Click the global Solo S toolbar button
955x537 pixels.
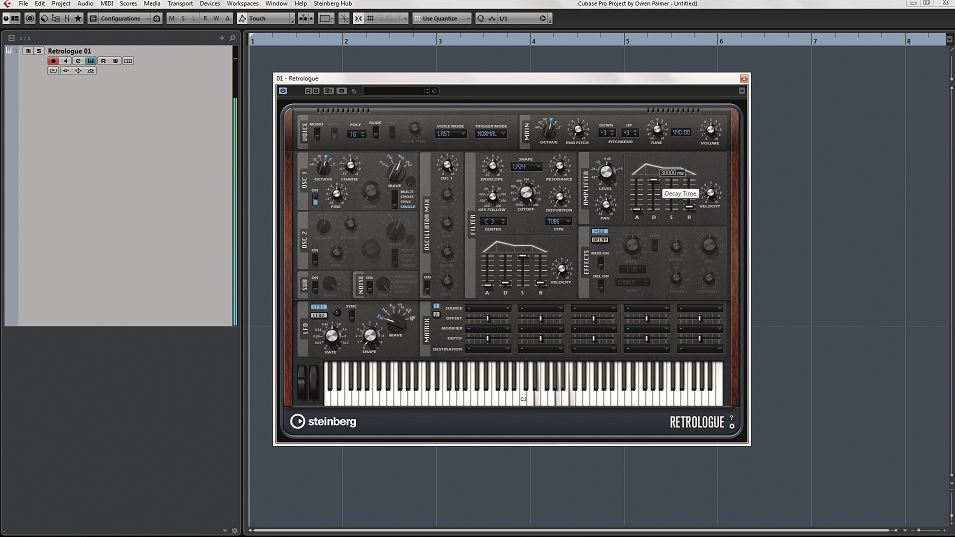pyautogui.click(x=183, y=18)
